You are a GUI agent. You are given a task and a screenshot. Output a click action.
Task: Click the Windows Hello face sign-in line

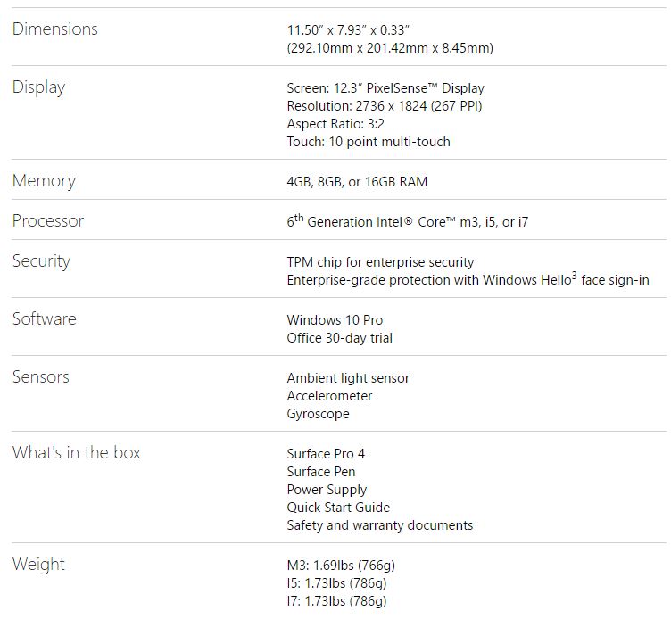click(468, 280)
